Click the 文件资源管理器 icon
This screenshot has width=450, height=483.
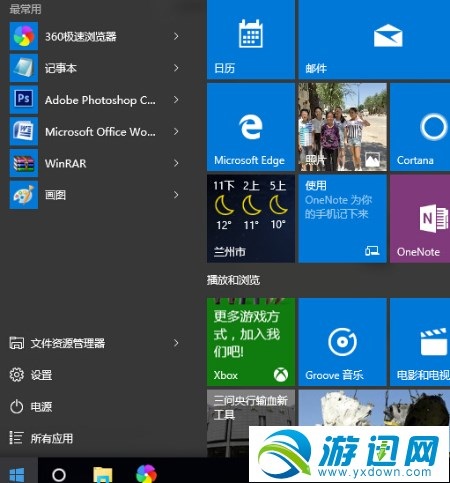[17, 343]
